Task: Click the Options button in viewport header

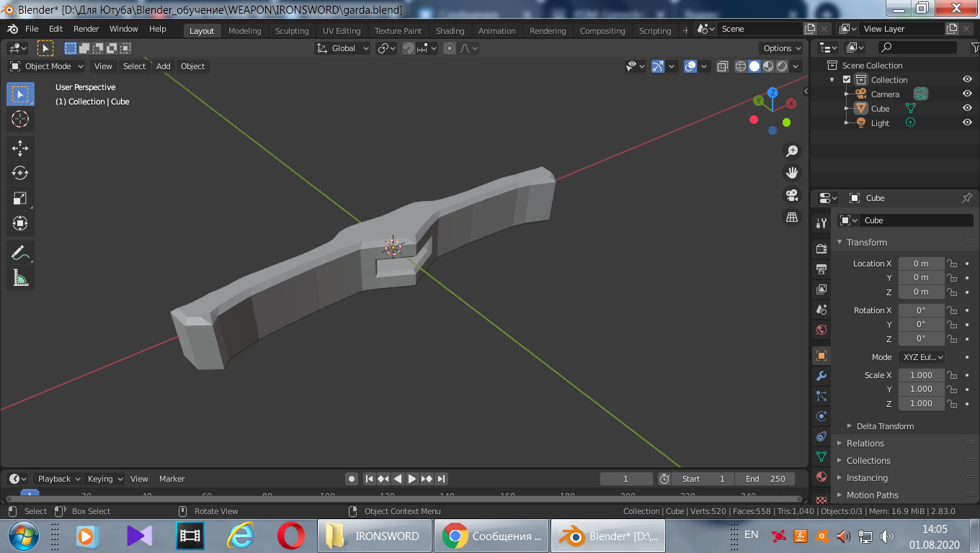Action: click(782, 48)
